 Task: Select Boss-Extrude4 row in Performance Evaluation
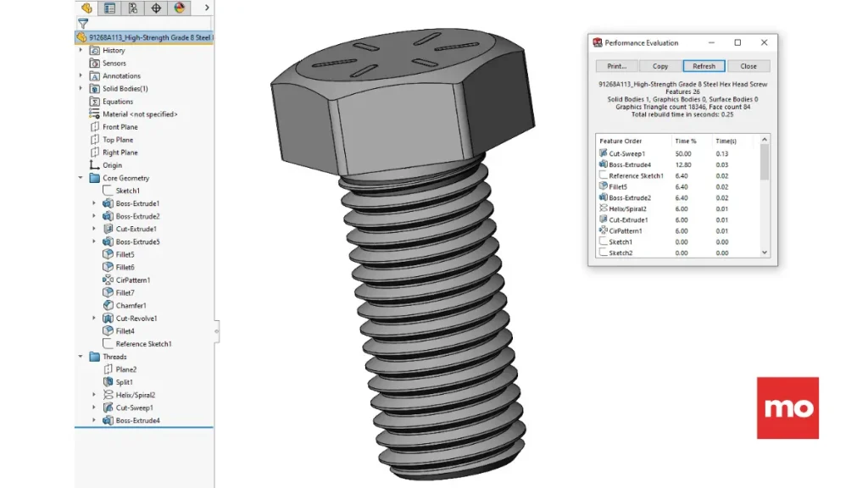(677, 165)
